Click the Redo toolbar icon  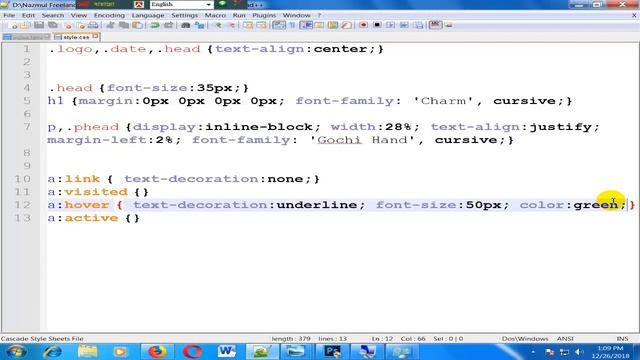169,25
